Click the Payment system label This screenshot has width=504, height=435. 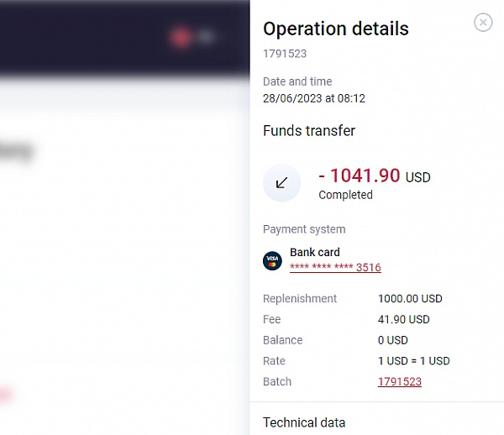pyautogui.click(x=304, y=229)
